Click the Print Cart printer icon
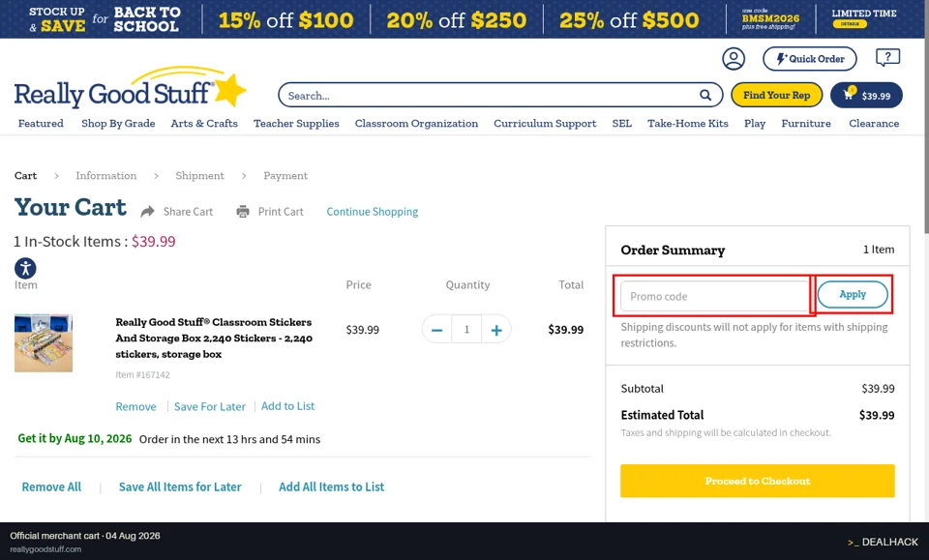Viewport: 929px width, 560px height. click(x=243, y=212)
